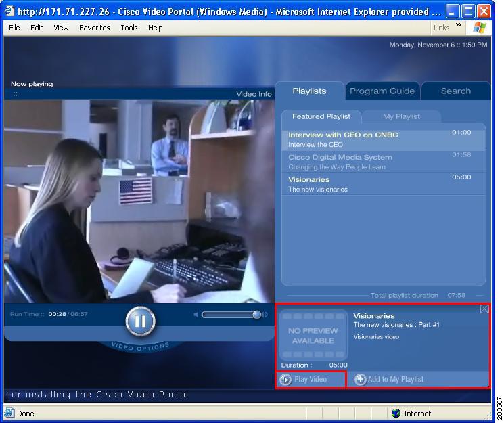Click the 05:00 duration of Visionaries item

[461, 177]
